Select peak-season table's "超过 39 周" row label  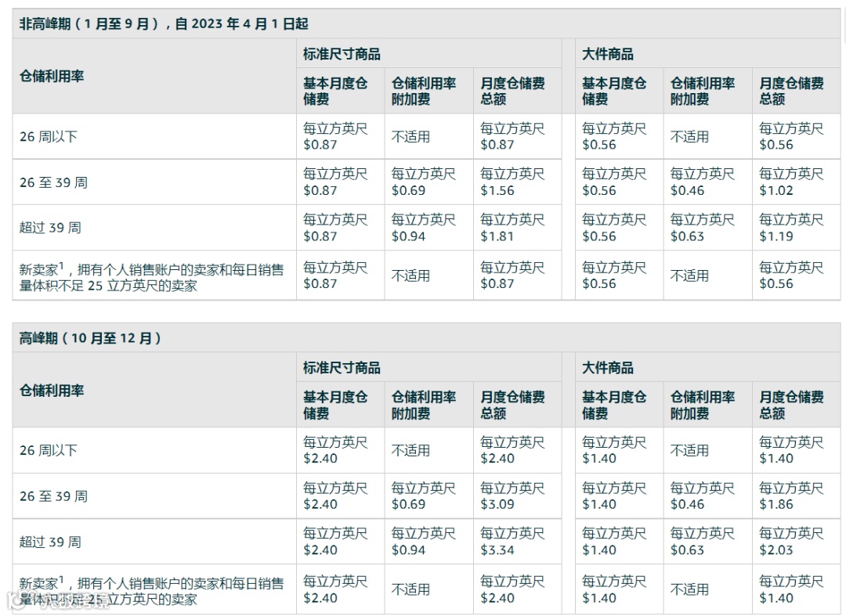coord(50,542)
